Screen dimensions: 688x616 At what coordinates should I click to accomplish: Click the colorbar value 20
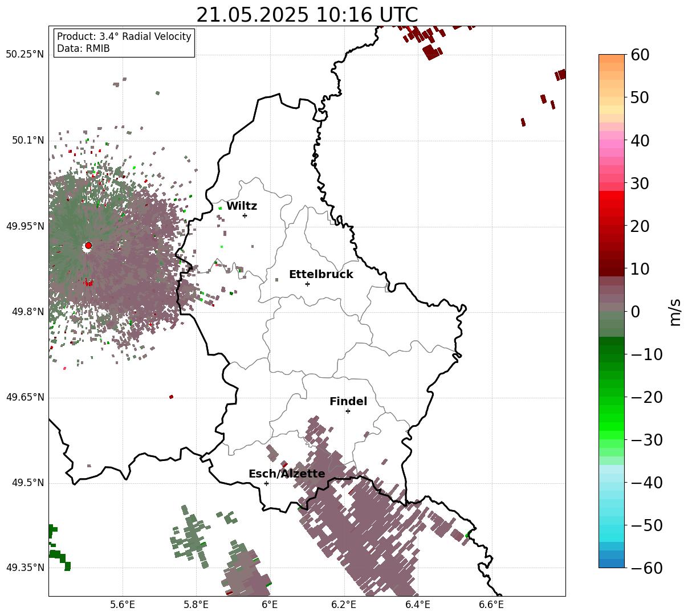click(641, 226)
